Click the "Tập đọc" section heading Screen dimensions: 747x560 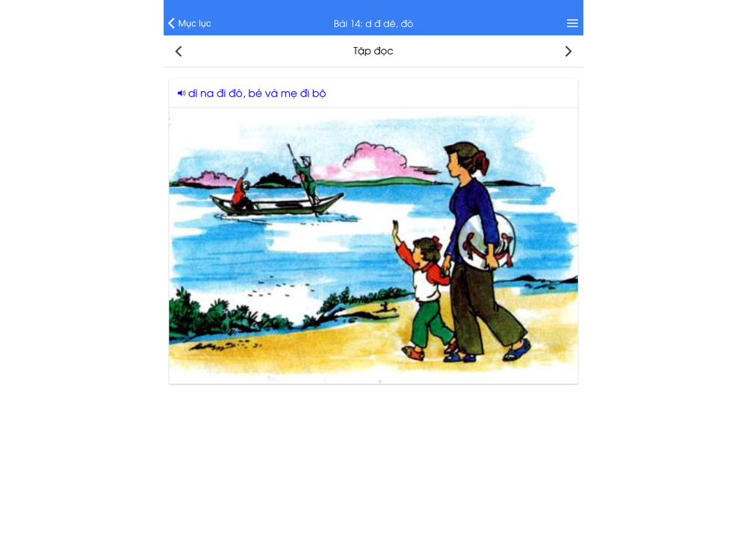click(373, 51)
